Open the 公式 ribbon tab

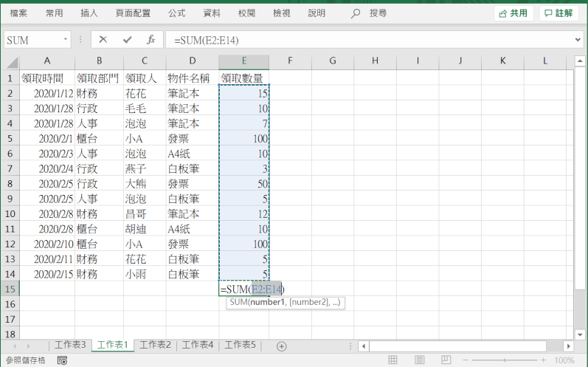pos(176,13)
